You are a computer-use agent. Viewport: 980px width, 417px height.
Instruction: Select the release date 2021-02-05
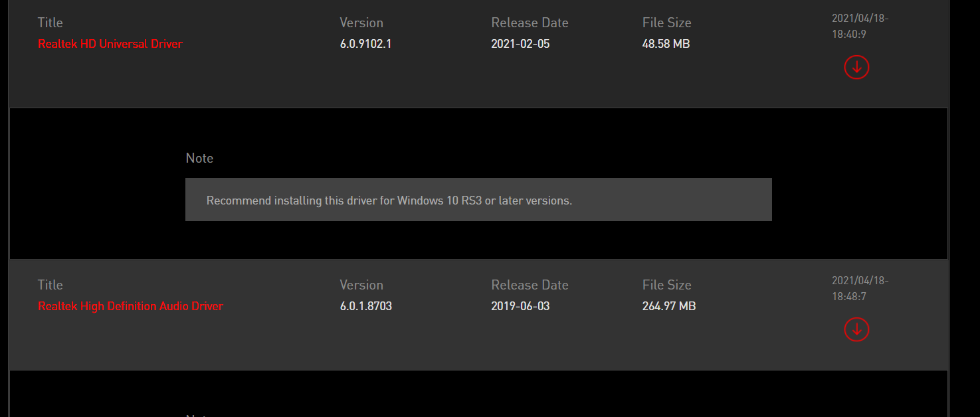pyautogui.click(x=520, y=44)
